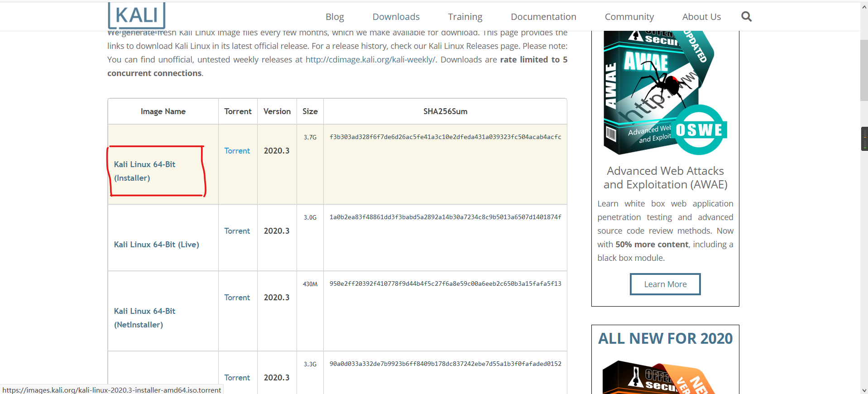Click the scrollbar down arrow
868x394 pixels.
click(864, 390)
